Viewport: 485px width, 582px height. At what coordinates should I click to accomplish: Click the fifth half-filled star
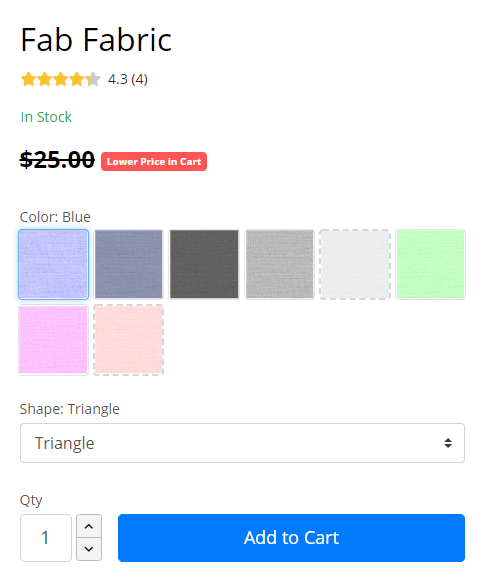point(93,79)
